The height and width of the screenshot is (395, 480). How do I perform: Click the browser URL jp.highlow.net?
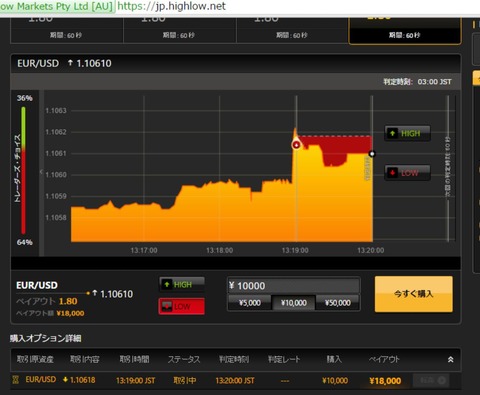[x=172, y=6]
